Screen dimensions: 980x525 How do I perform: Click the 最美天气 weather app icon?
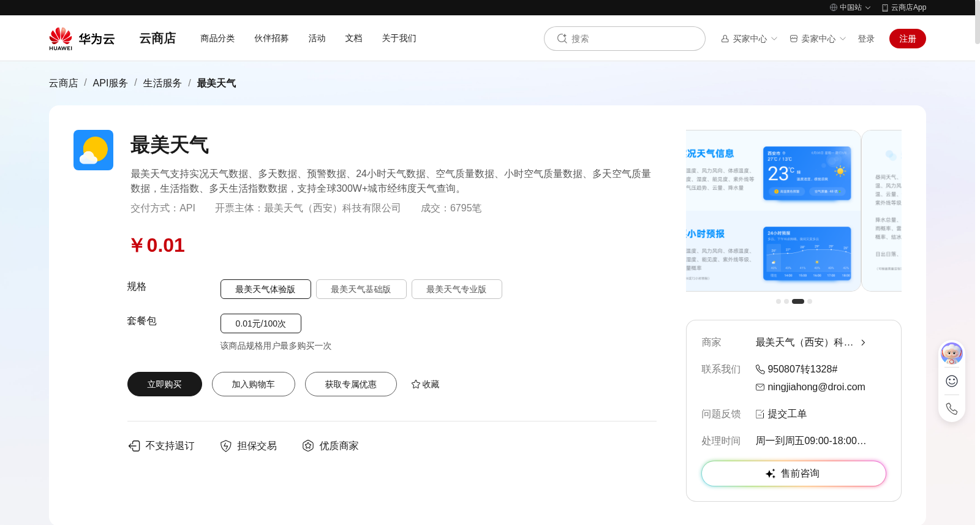[93, 150]
